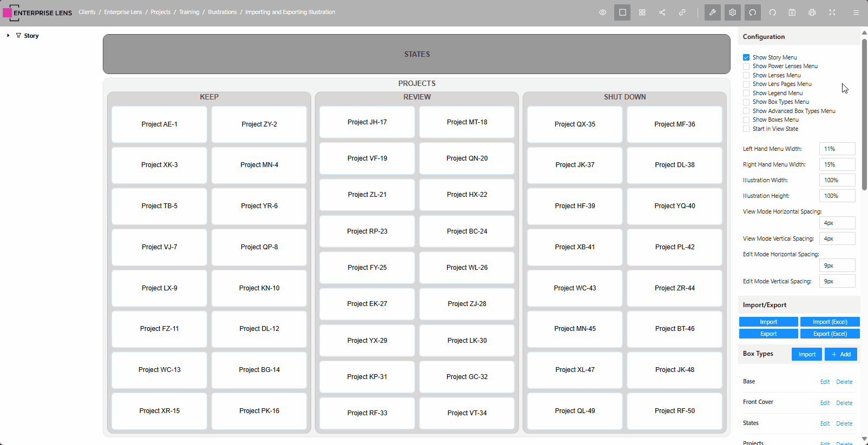
Task: Click the Export (Excel) button
Action: tap(830, 334)
